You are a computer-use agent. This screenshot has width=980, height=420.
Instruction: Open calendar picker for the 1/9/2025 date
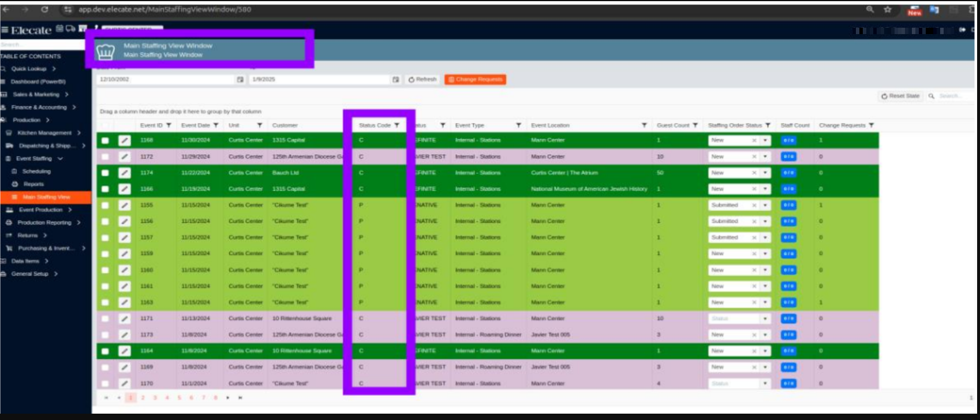click(395, 80)
